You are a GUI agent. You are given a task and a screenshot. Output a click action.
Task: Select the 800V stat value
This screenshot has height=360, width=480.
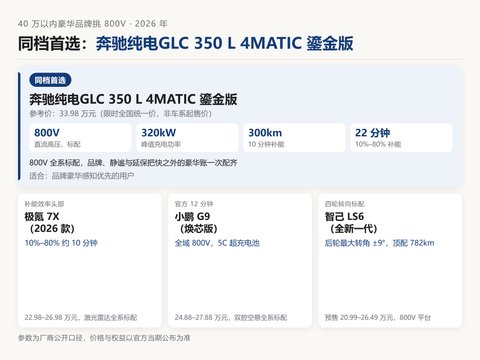(x=47, y=133)
